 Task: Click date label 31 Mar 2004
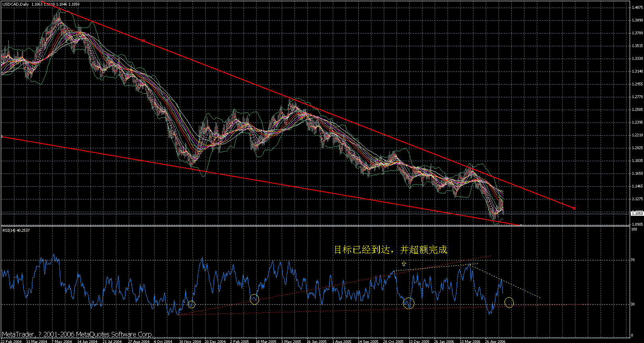pyautogui.click(x=36, y=341)
